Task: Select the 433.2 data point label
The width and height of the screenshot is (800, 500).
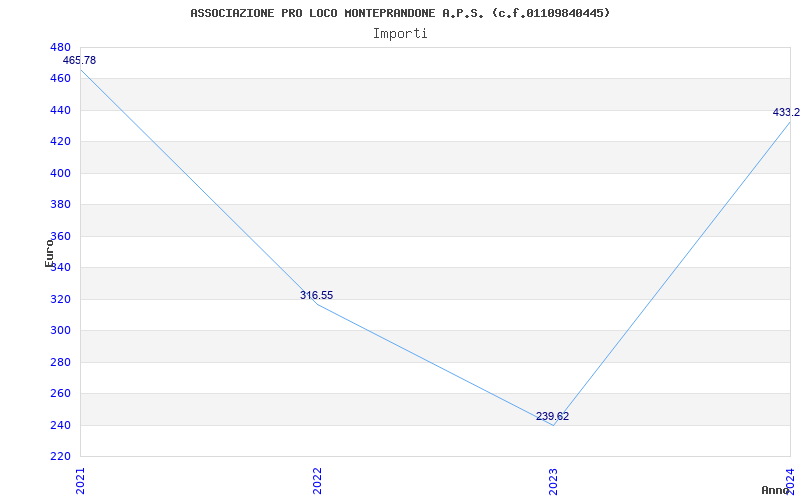Action: 786,112
